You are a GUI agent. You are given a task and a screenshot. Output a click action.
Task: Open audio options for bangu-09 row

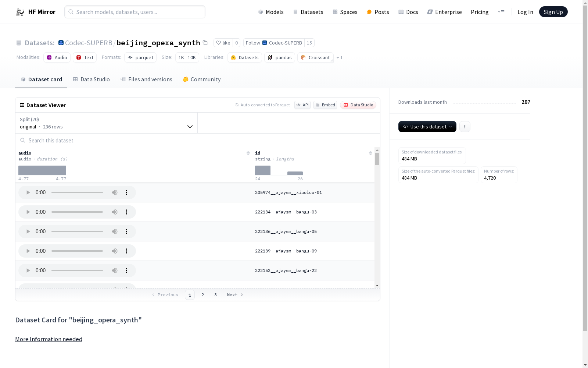click(x=126, y=251)
